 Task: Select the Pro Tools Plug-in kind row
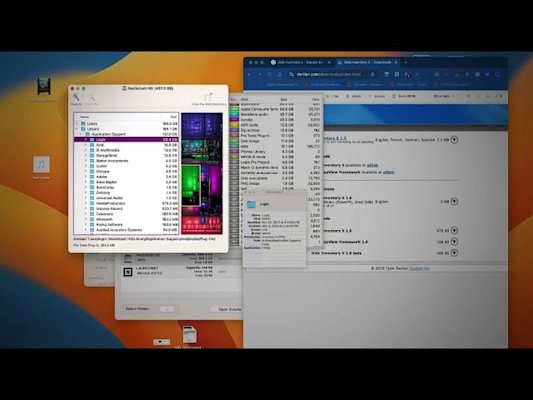(275, 136)
